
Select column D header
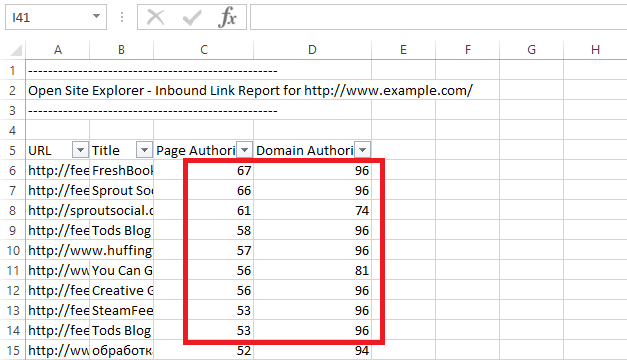312,50
